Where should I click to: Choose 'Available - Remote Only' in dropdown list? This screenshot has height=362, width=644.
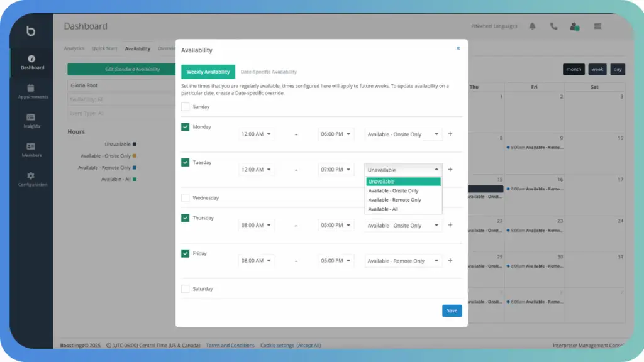tap(394, 200)
